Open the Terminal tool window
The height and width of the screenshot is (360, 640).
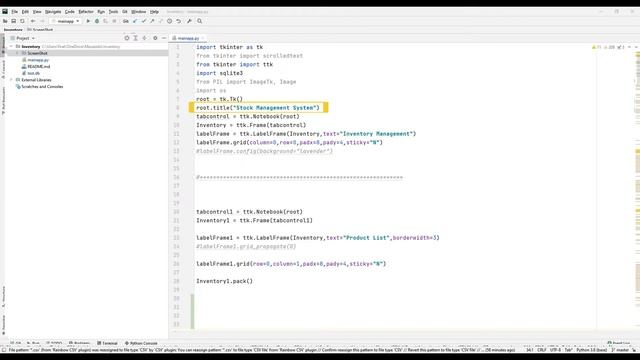tap(107, 343)
